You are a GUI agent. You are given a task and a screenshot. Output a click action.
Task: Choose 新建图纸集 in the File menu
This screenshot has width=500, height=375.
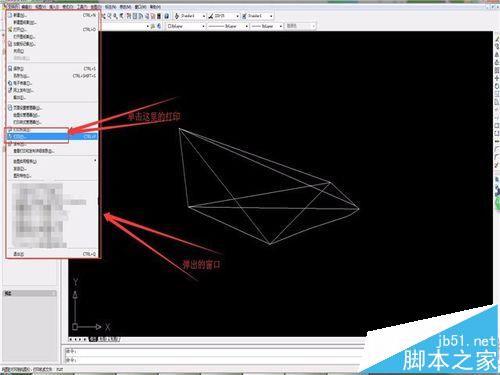click(x=52, y=22)
